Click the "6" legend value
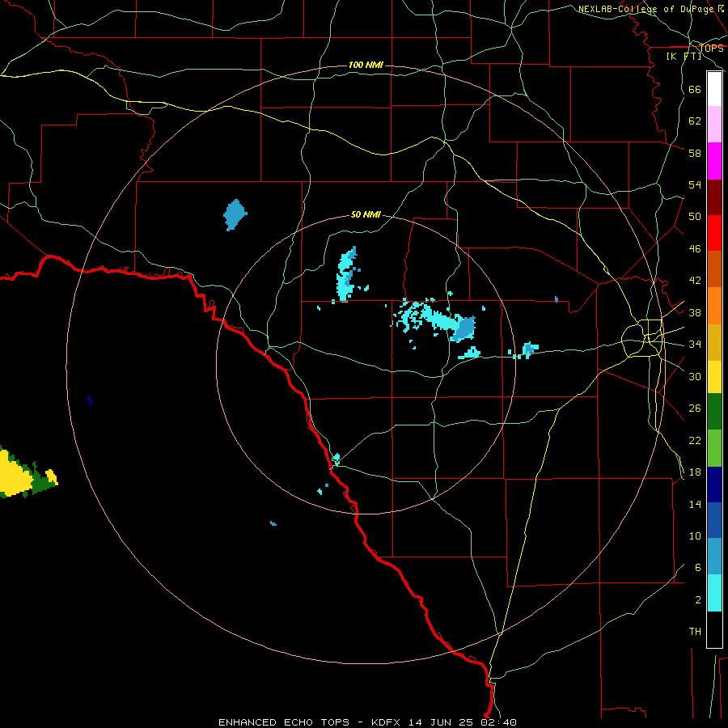Screen dimensions: 728x728 point(698,568)
